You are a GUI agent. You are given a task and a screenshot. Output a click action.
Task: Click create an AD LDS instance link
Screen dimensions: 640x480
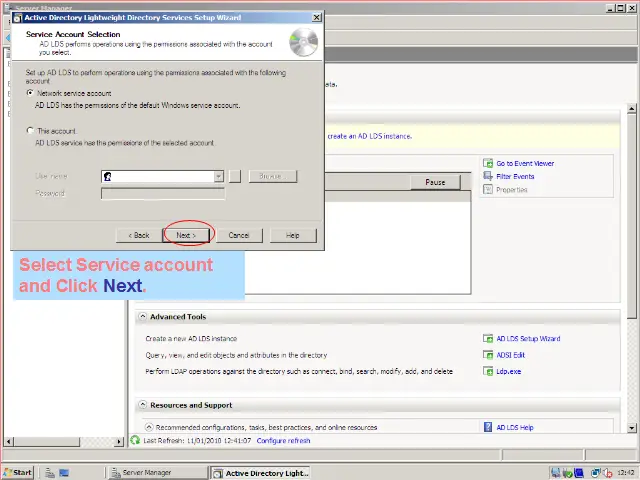369,136
